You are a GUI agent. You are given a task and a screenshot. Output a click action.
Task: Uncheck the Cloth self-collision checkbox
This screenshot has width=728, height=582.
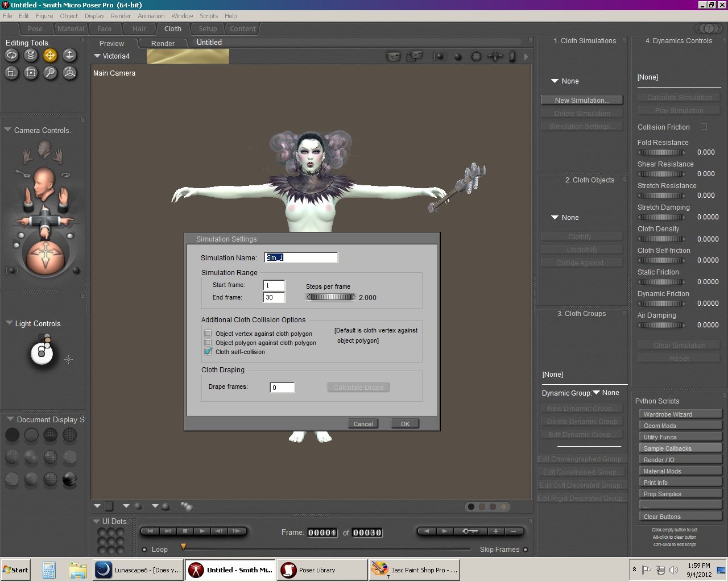208,352
